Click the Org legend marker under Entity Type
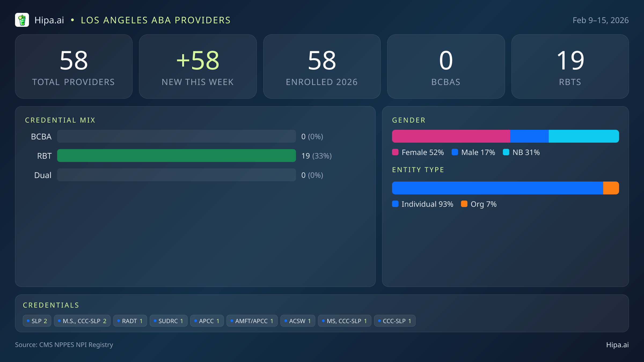This screenshot has width=644, height=362. pos(464,204)
